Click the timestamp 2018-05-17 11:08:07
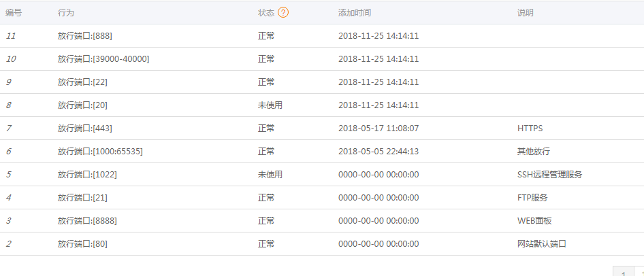The height and width of the screenshot is (276, 644). point(379,128)
